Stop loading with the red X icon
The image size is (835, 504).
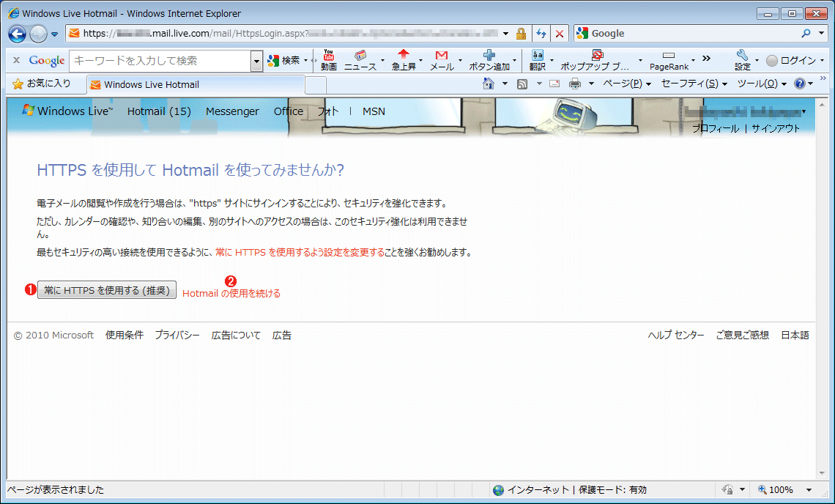559,34
